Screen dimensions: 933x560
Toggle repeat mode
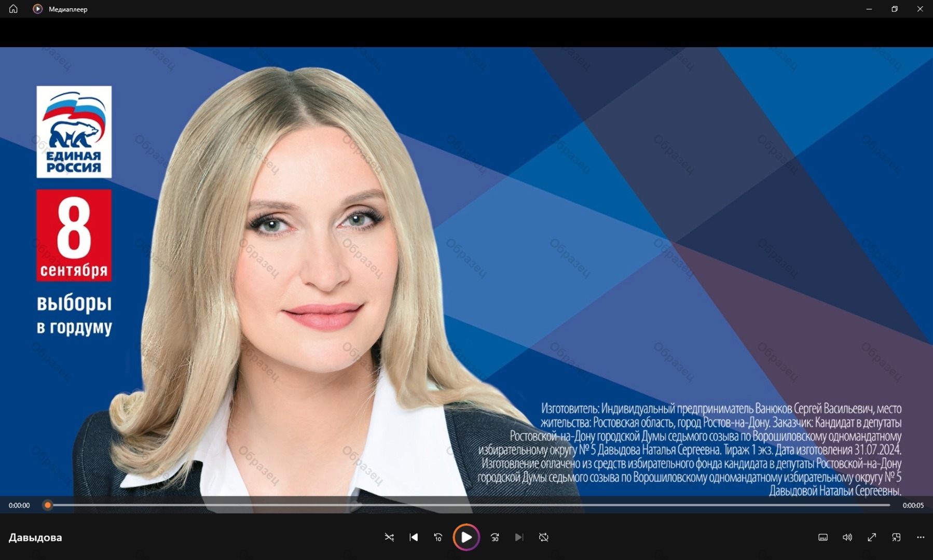pos(543,537)
